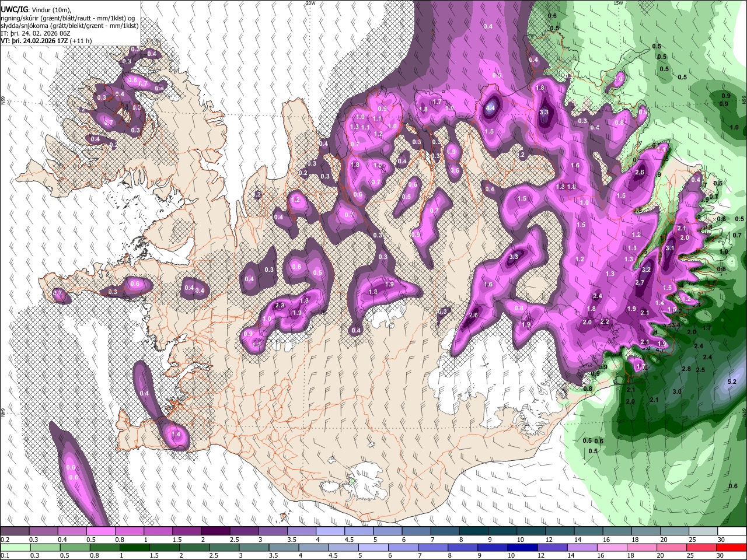747x560 pixels.
Task: Click the '3.1' precipitation value
Action: pos(670,249)
